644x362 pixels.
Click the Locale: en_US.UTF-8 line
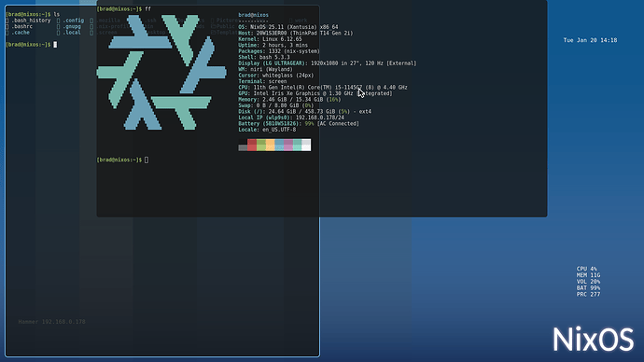(x=267, y=130)
